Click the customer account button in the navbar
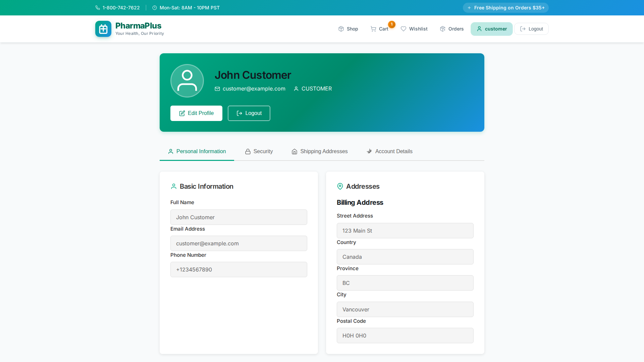The width and height of the screenshot is (644, 362). [491, 29]
